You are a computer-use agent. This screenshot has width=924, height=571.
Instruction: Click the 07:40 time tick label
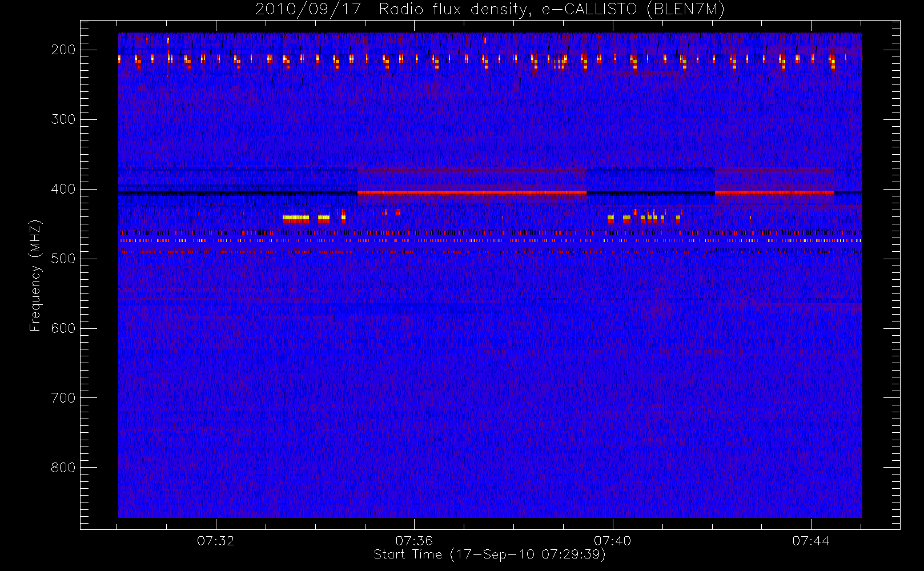[x=612, y=541]
